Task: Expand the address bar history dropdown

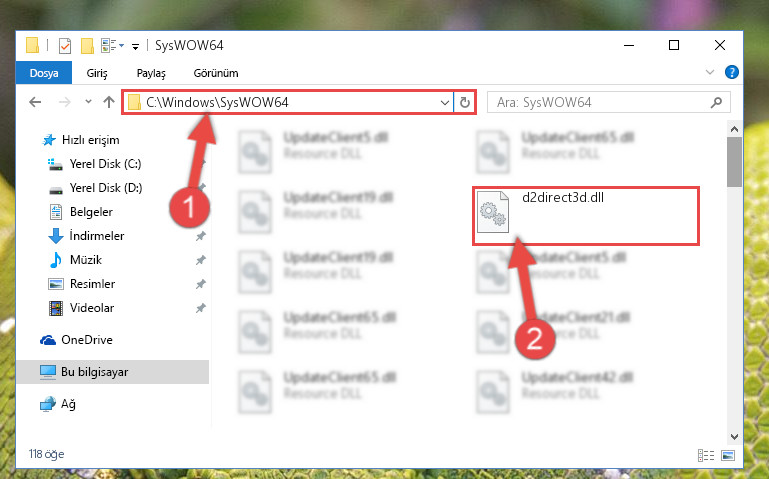Action: pos(444,102)
